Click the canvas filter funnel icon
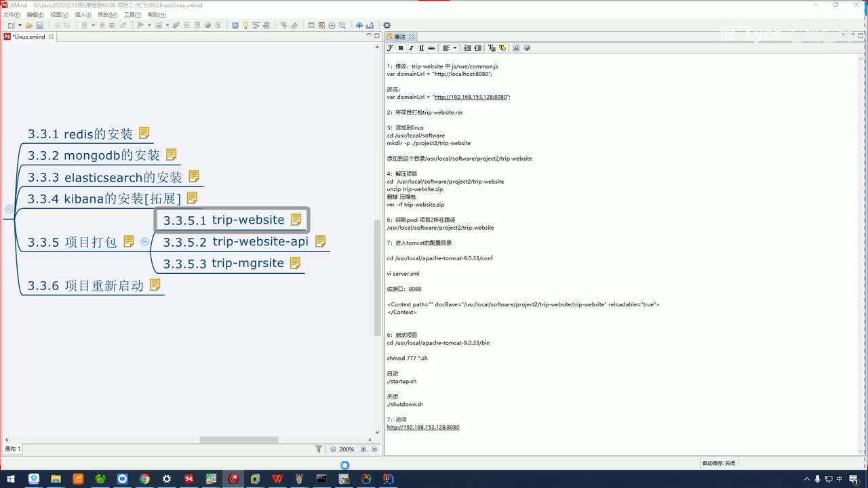Screen dimensions: 868x488 319,449
